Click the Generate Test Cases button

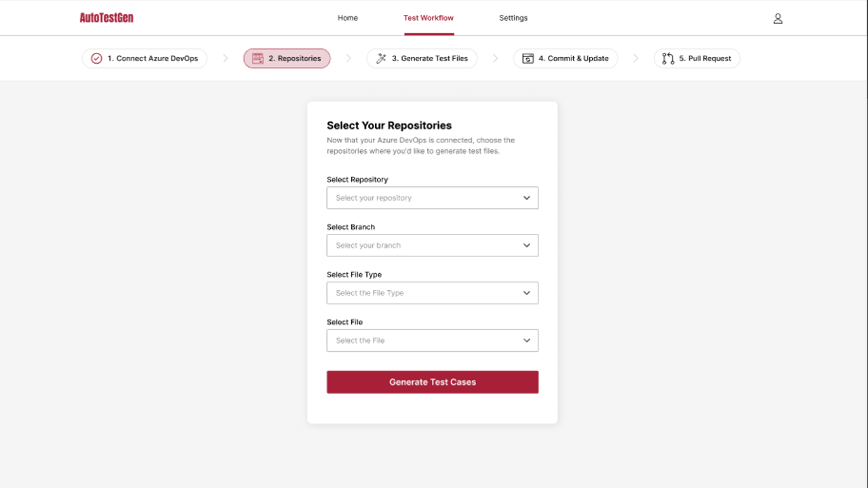[433, 382]
